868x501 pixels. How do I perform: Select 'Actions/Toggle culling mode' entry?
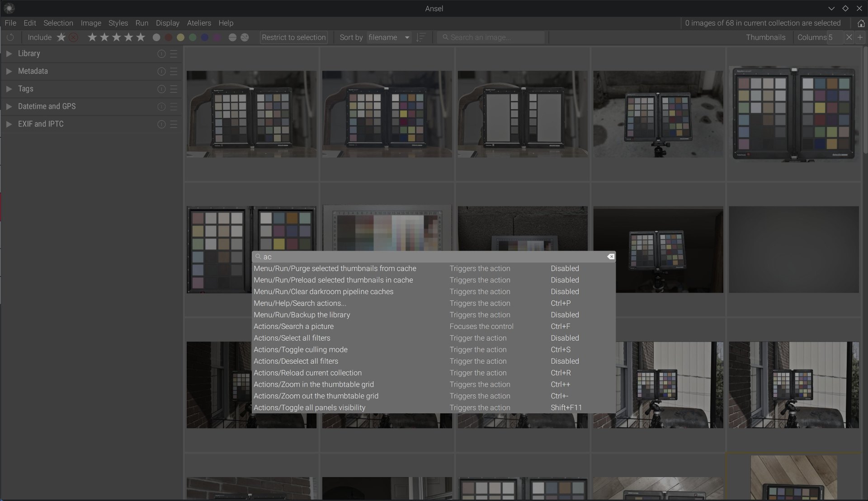click(434, 350)
